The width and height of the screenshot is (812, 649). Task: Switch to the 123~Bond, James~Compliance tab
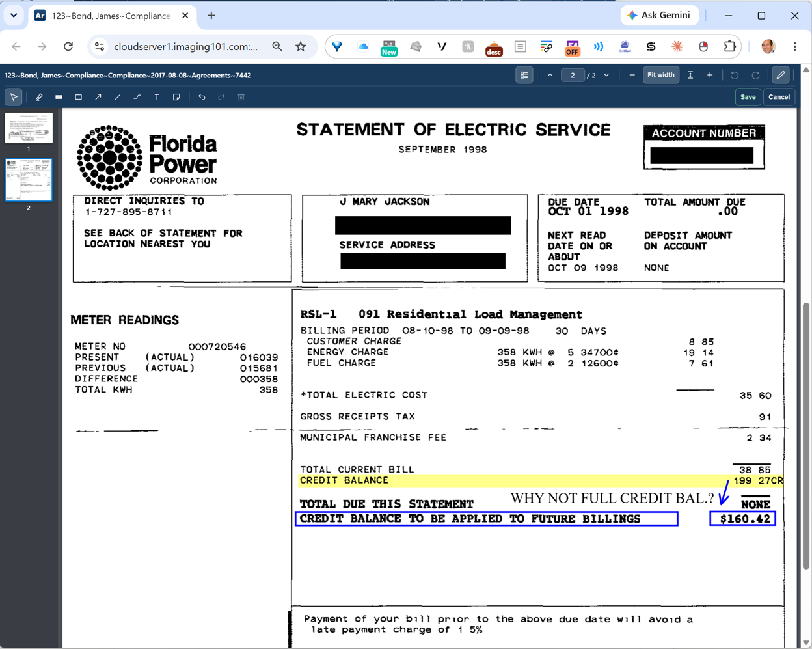click(x=112, y=16)
